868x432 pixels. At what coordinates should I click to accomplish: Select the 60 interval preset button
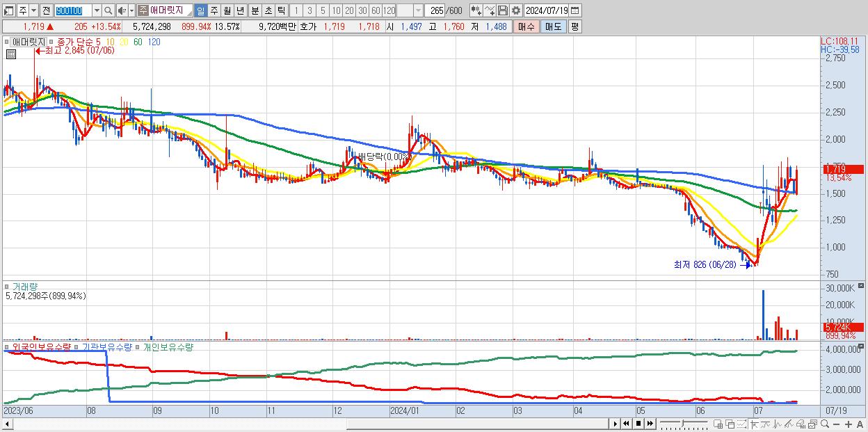(x=376, y=10)
